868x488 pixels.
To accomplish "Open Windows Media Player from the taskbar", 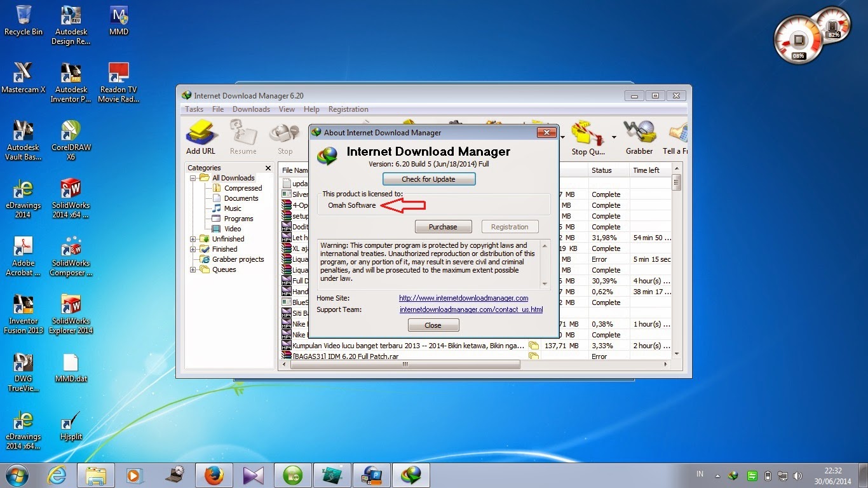I will (135, 475).
